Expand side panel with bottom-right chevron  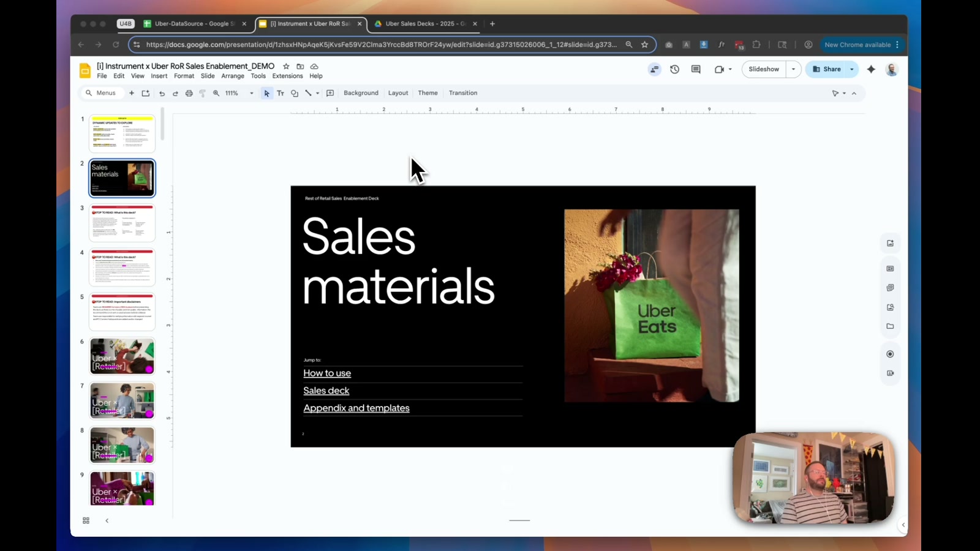point(903,525)
